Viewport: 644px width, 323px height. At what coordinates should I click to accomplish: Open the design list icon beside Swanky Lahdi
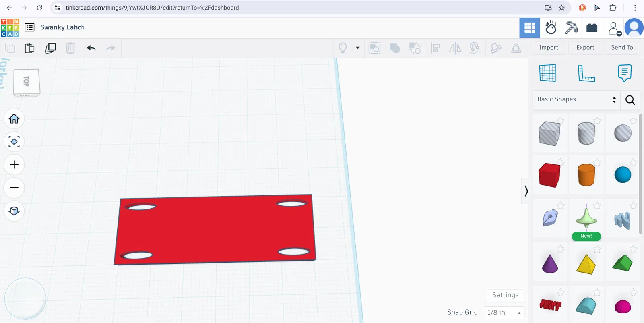point(29,27)
